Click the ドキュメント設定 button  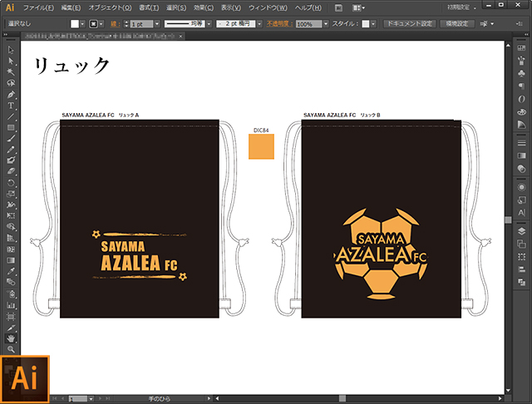tap(410, 24)
